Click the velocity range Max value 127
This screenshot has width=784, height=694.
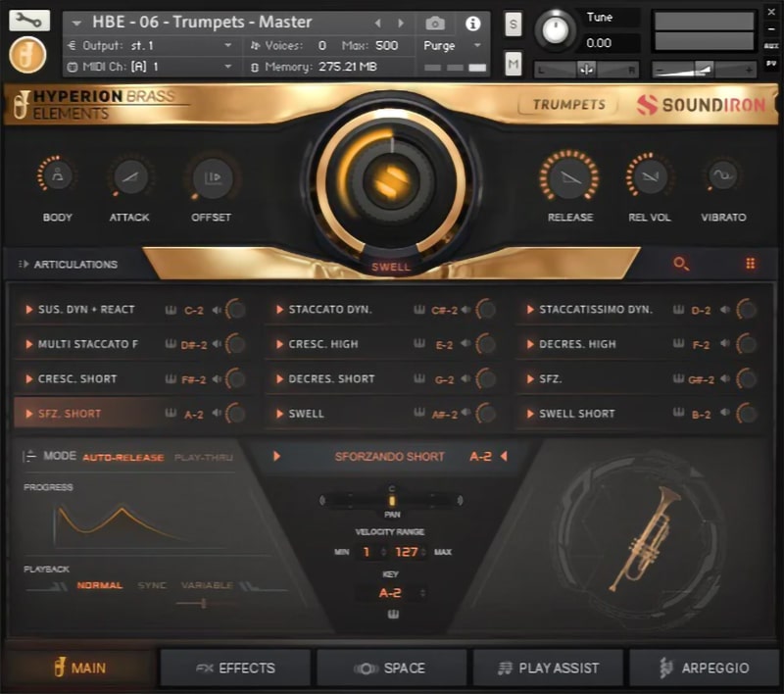[406, 552]
